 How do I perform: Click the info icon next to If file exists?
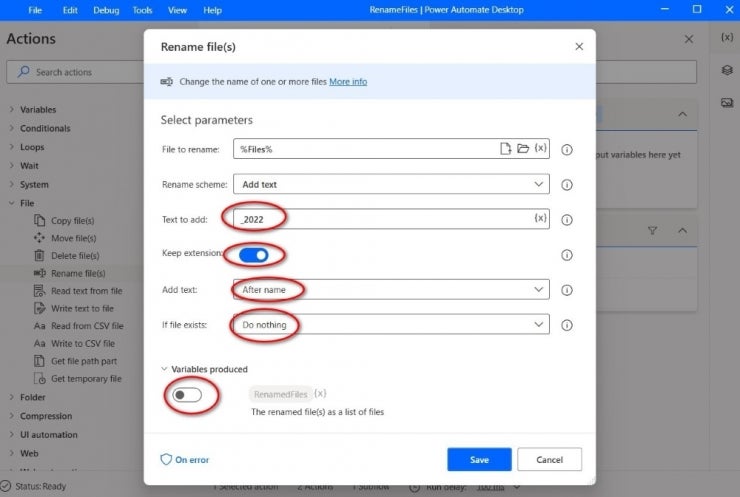coord(567,325)
